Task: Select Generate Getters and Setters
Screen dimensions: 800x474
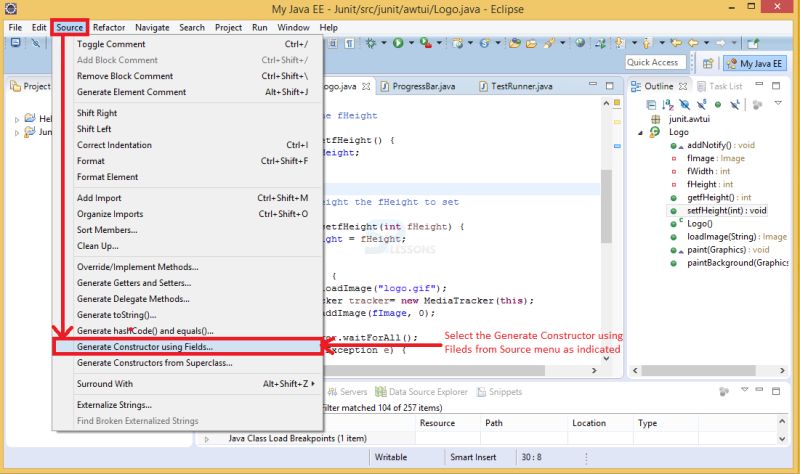Action: pos(134,283)
